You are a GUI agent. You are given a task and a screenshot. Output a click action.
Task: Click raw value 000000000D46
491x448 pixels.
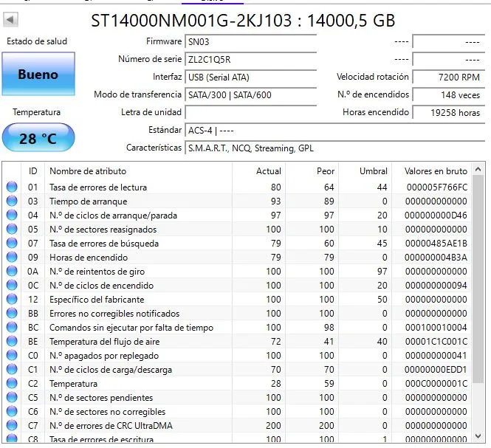coord(436,216)
